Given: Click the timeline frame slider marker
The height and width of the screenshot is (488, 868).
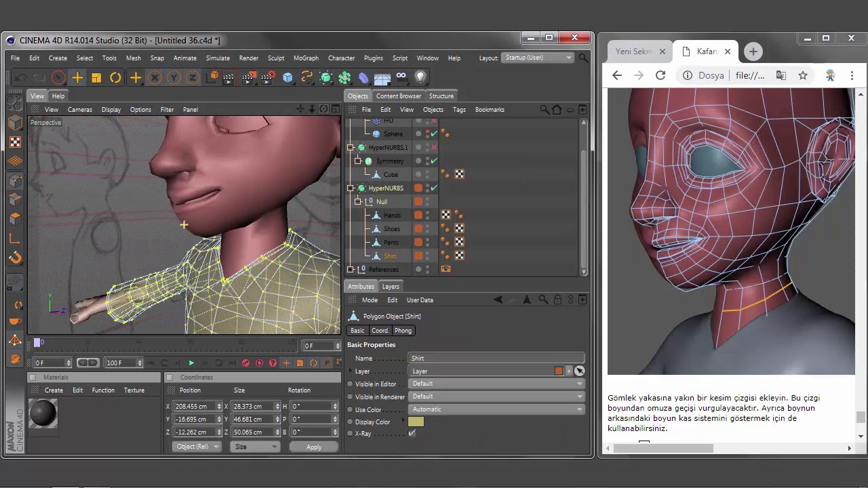Looking at the screenshot, I should [x=37, y=343].
